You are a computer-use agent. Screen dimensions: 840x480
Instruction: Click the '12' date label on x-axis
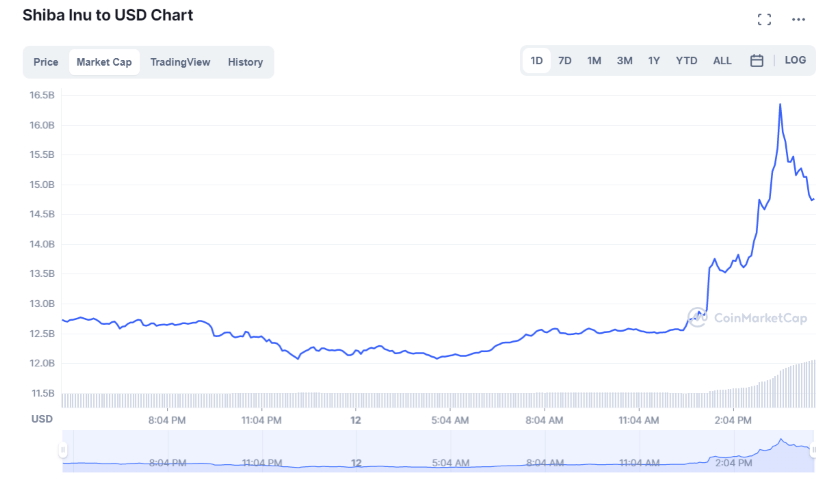(x=356, y=421)
